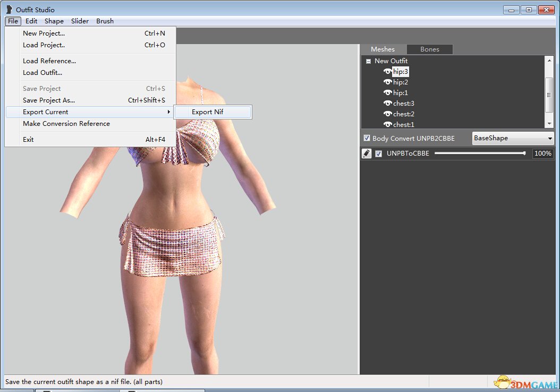Toggle the chest:2 eye icon
Screen dimensions: 560x392
coord(387,114)
